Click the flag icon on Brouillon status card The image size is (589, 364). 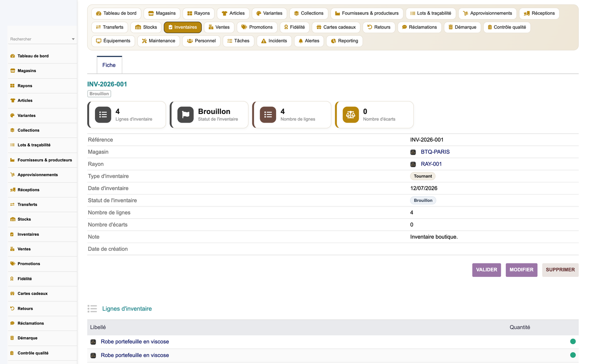click(x=185, y=115)
